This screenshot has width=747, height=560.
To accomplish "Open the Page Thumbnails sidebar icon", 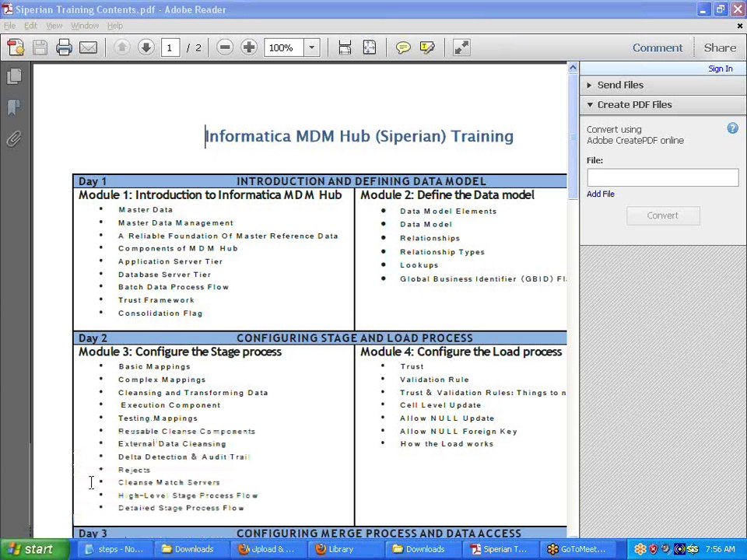I will 14,76.
